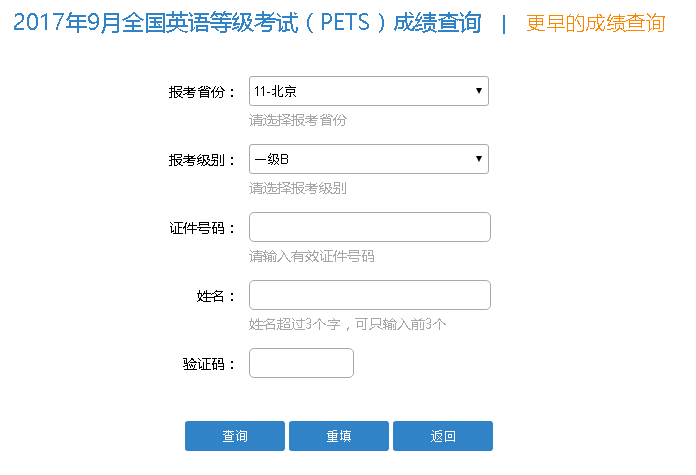
Task: Open the 报考省份 dropdown showing 11-北京
Action: pos(369,91)
